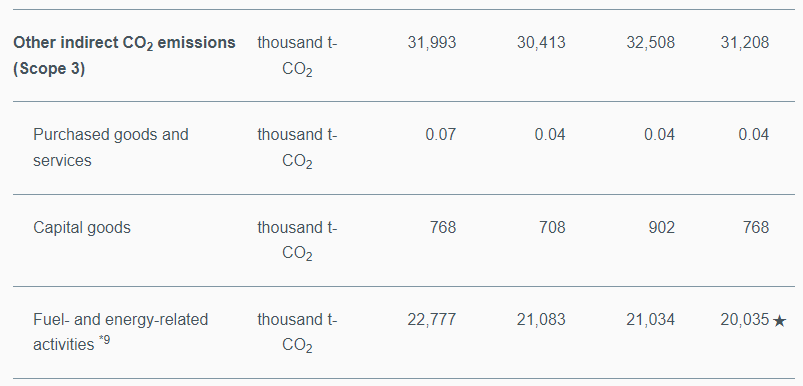Click the Scope 3 value 30,413
803x386 pixels.
click(541, 42)
